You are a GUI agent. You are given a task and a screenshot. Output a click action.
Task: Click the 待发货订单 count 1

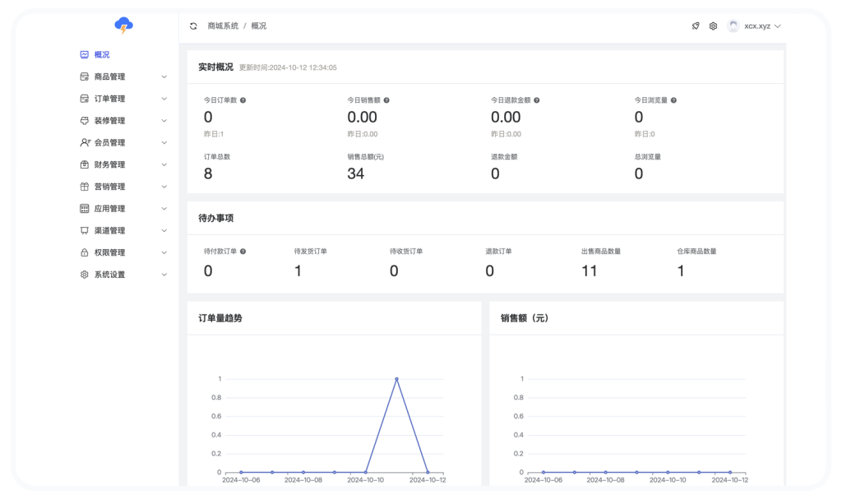point(298,271)
